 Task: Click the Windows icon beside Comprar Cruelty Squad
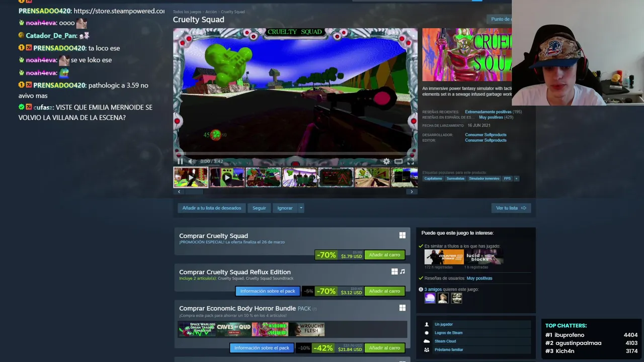[403, 235]
